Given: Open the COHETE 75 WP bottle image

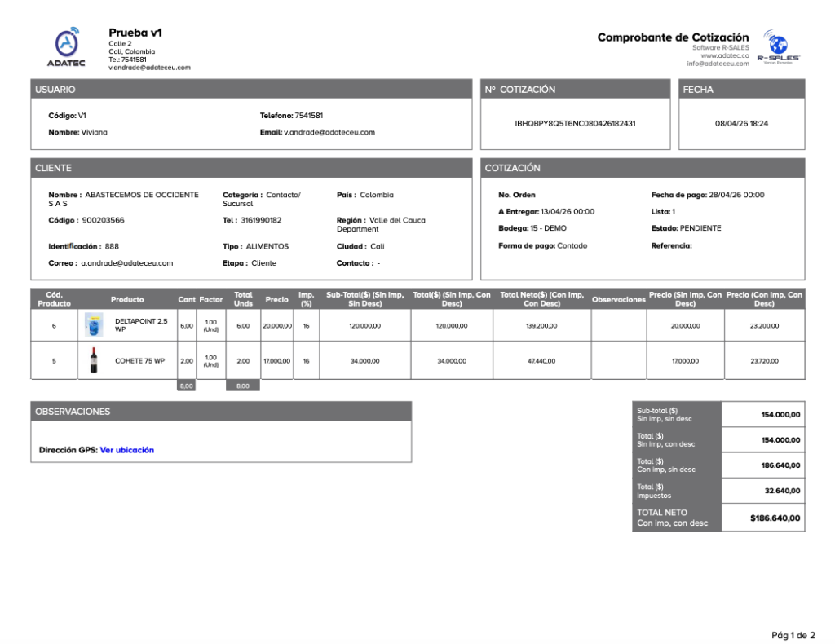Looking at the screenshot, I should pyautogui.click(x=94, y=360).
